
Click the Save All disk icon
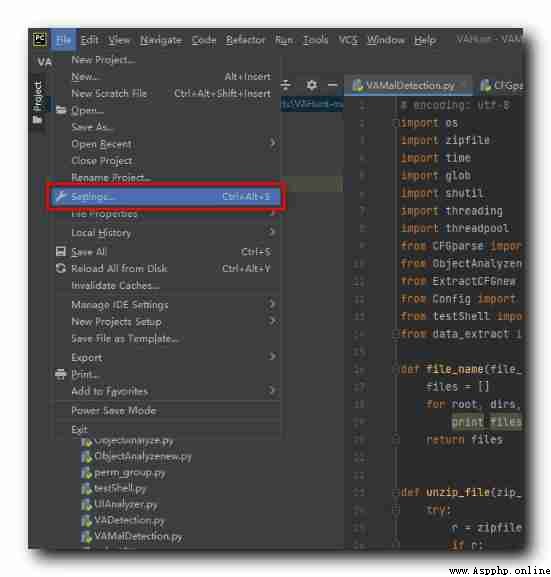[60, 251]
